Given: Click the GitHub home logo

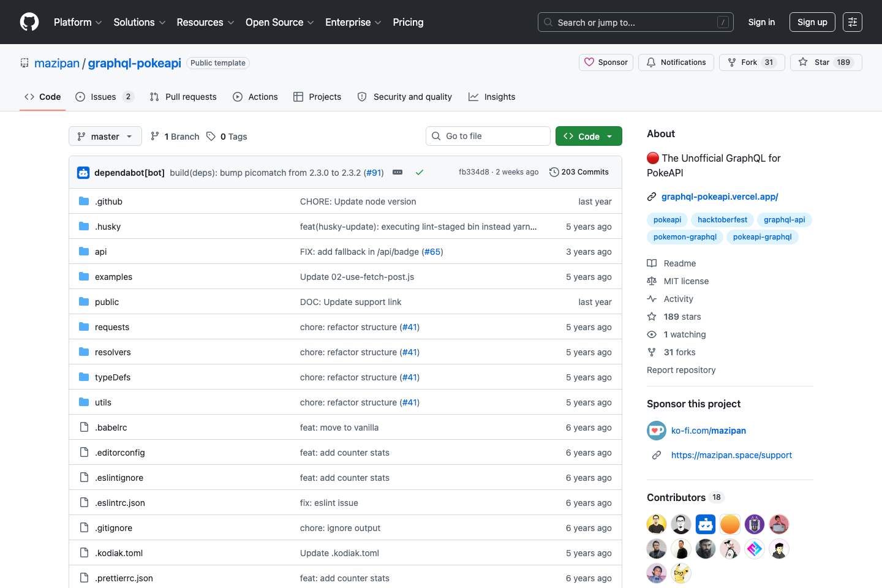Looking at the screenshot, I should [x=29, y=22].
